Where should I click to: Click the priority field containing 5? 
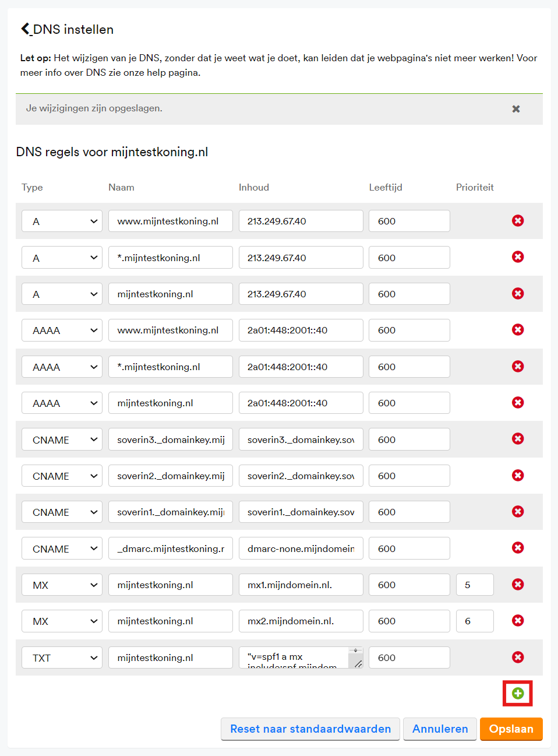pos(474,585)
